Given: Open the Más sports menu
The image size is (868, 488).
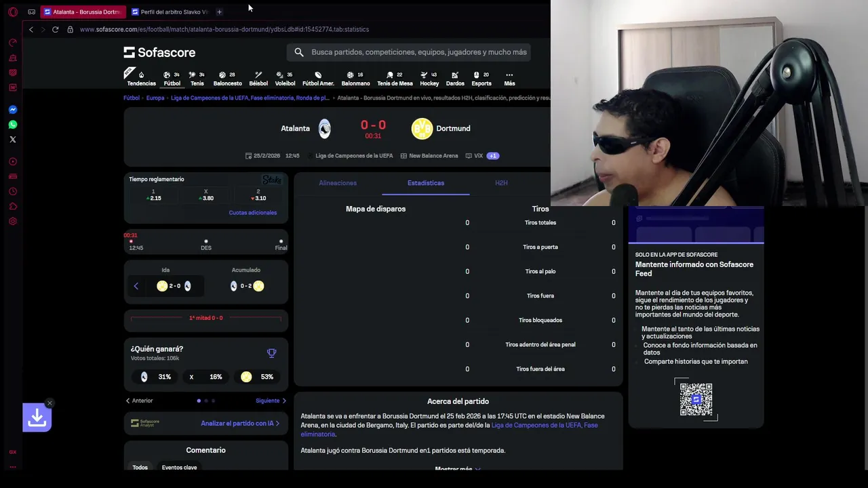Looking at the screenshot, I should point(509,79).
